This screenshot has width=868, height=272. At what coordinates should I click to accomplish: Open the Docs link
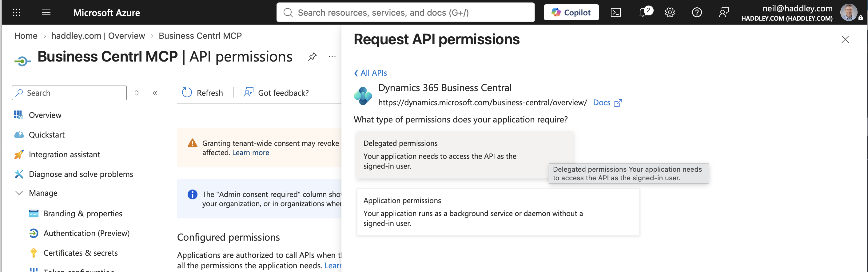601,102
